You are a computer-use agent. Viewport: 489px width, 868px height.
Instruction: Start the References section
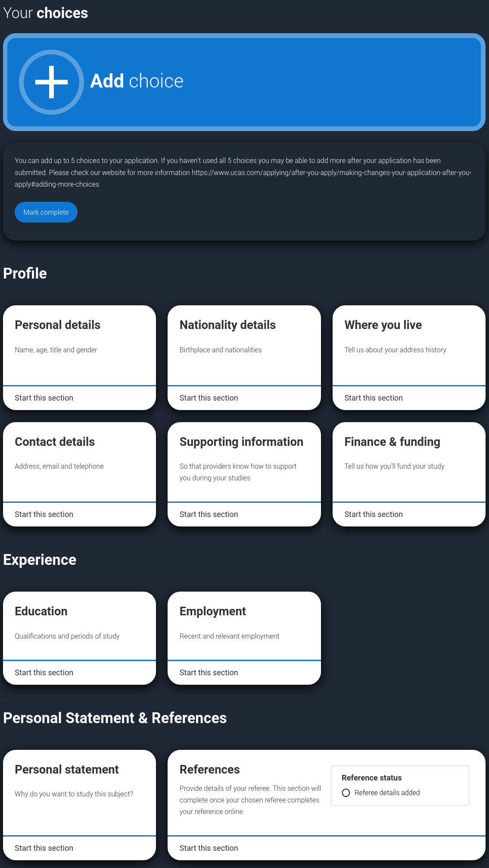209,848
